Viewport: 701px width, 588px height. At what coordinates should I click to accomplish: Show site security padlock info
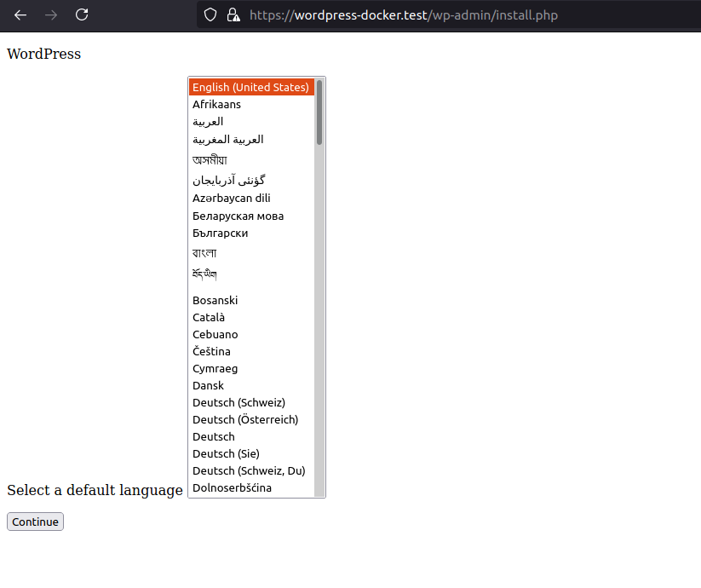pyautogui.click(x=233, y=15)
